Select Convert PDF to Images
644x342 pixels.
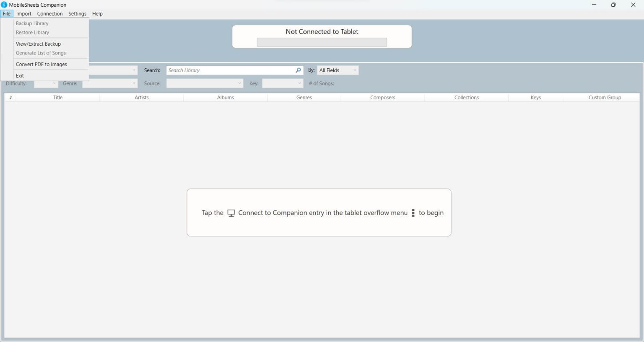pyautogui.click(x=42, y=64)
